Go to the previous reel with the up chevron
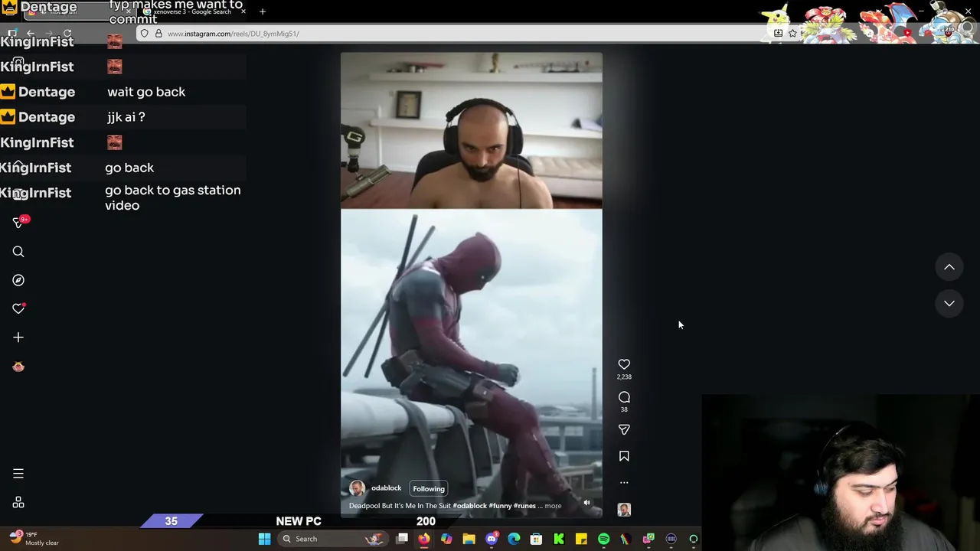The image size is (980, 551). 949,266
